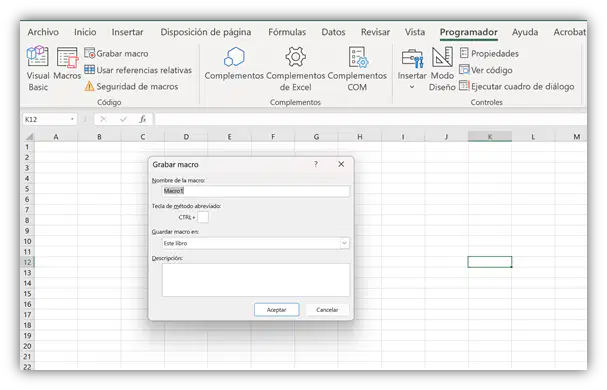Viewport: 607px width, 390px height.
Task: Click the Insert Function fx icon
Action: (x=143, y=119)
